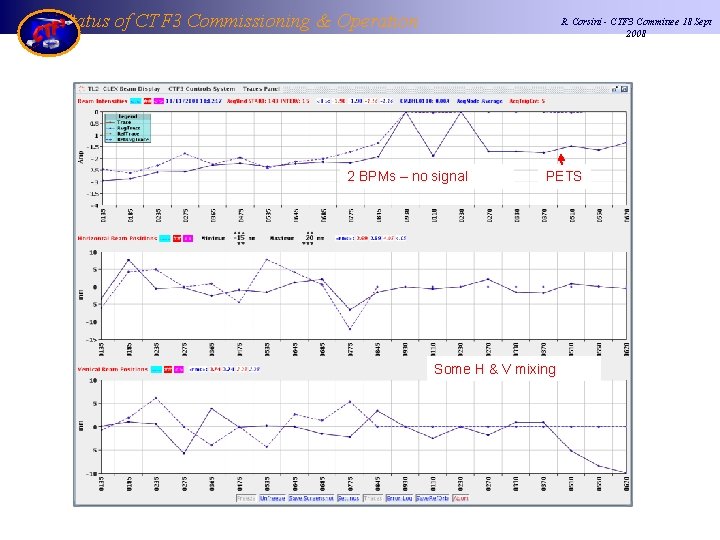Click the UnFreeze button
The height and width of the screenshot is (540, 720).
point(272,498)
